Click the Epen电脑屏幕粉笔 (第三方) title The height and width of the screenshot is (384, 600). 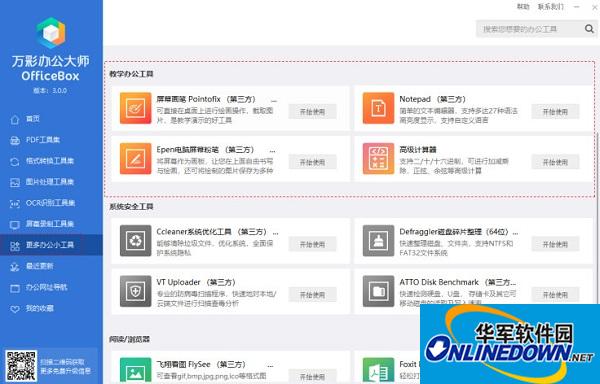click(205, 150)
